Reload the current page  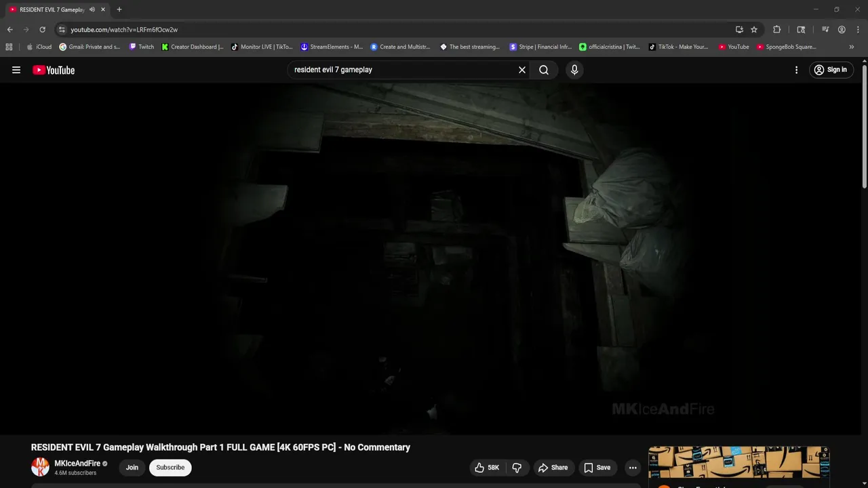pos(42,30)
